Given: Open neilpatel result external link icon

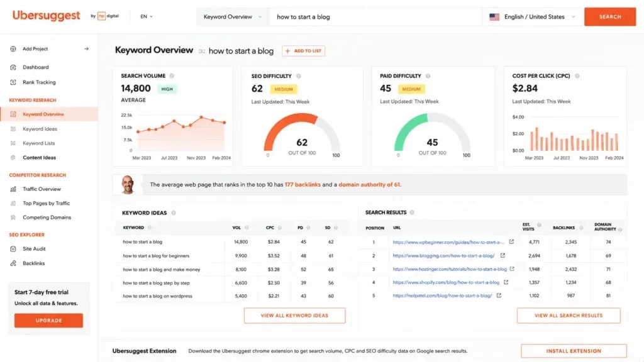Looking at the screenshot, I should [499, 295].
